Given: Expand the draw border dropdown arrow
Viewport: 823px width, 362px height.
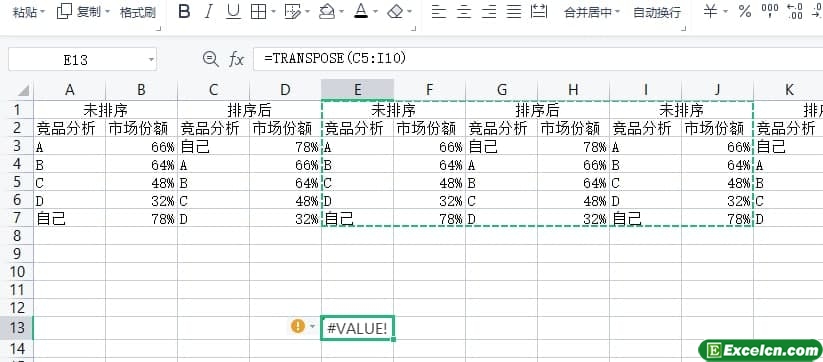Looking at the screenshot, I should [x=307, y=12].
